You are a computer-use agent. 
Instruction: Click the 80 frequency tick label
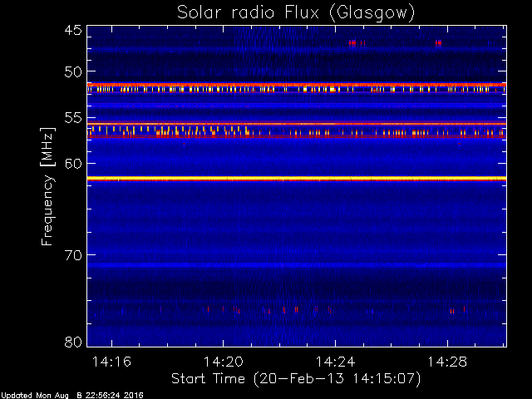point(73,342)
